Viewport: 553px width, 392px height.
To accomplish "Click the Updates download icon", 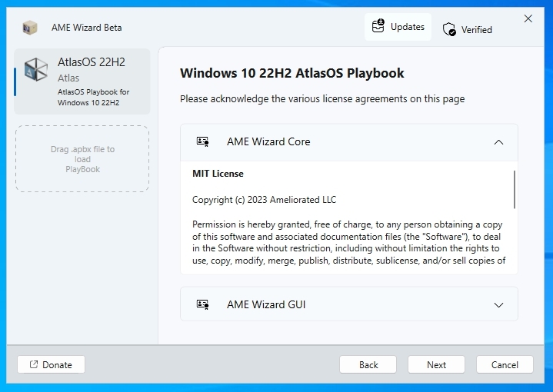I will tap(378, 26).
